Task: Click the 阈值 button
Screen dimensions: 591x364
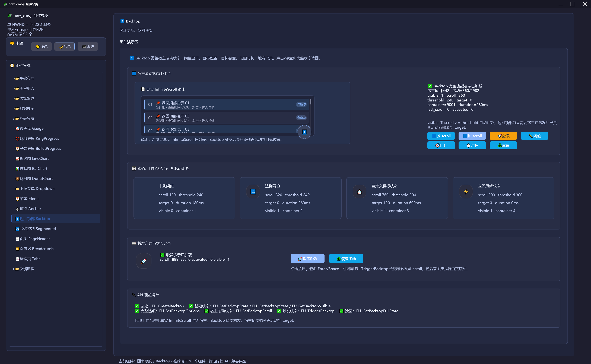Action: (534, 136)
